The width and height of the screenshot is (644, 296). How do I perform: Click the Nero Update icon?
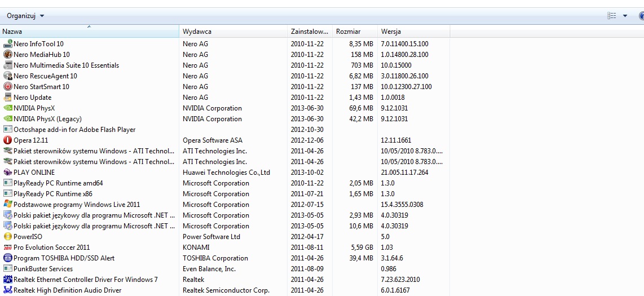point(7,98)
